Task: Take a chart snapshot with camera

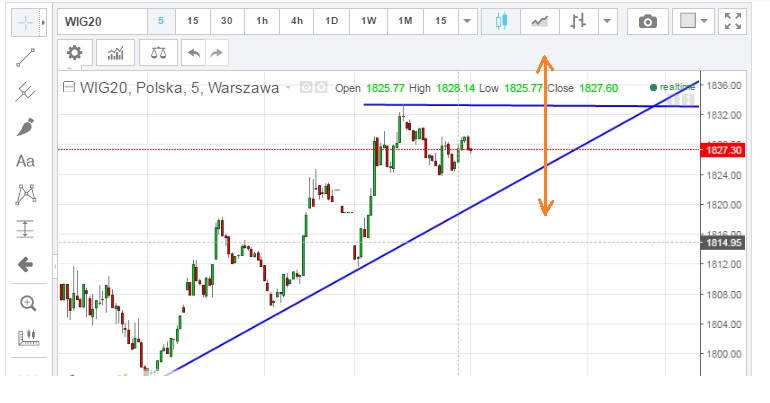Action: click(648, 21)
